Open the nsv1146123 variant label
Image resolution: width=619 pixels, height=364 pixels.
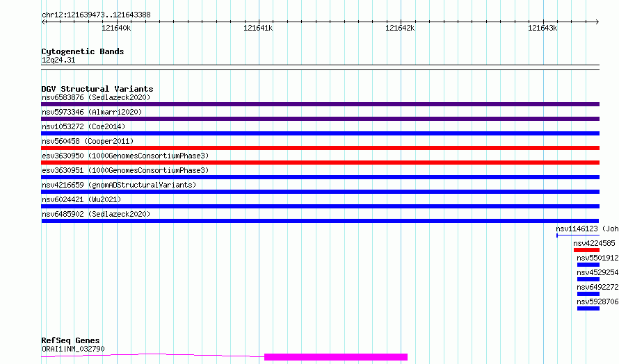pyautogui.click(x=587, y=229)
